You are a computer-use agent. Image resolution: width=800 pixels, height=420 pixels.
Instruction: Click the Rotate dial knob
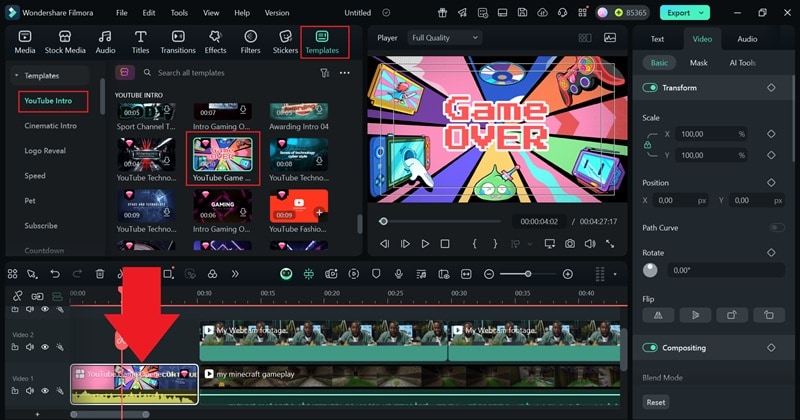(x=650, y=270)
